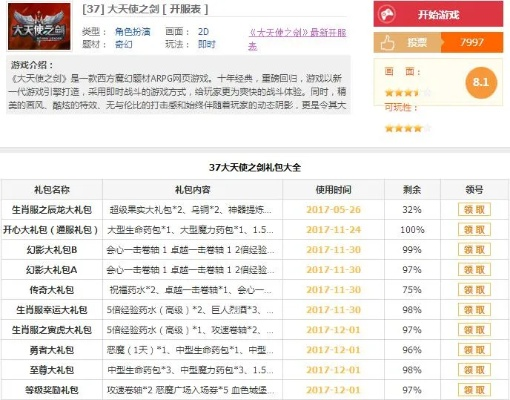Click the 游戏介绍 heading

(32, 65)
